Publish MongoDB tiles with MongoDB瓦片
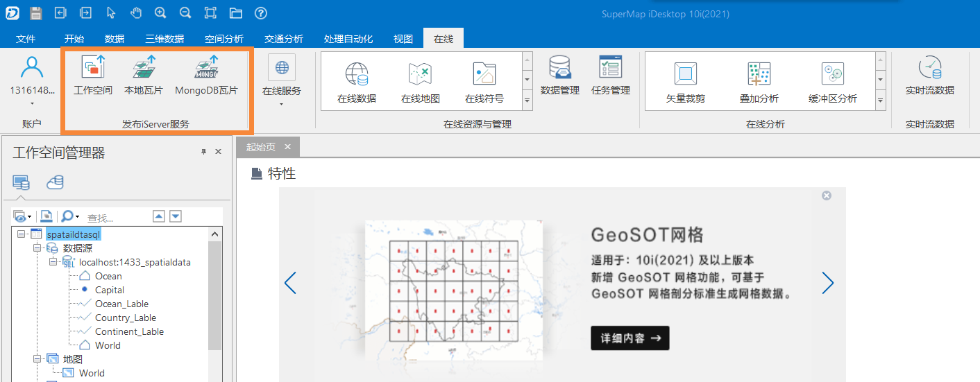 pos(206,76)
